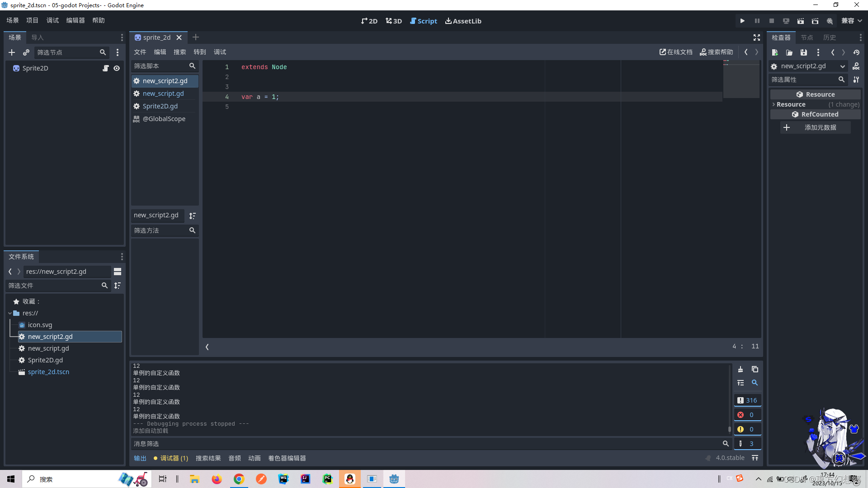Toggle distraction-free mode icon

coord(757,38)
